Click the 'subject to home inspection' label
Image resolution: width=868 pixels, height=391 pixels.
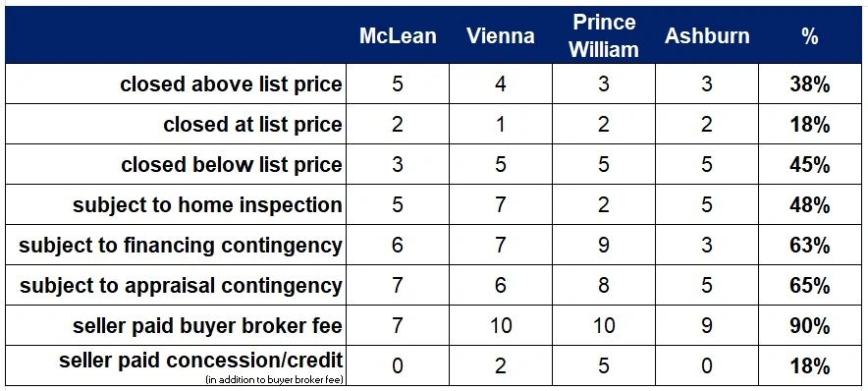[x=207, y=205]
